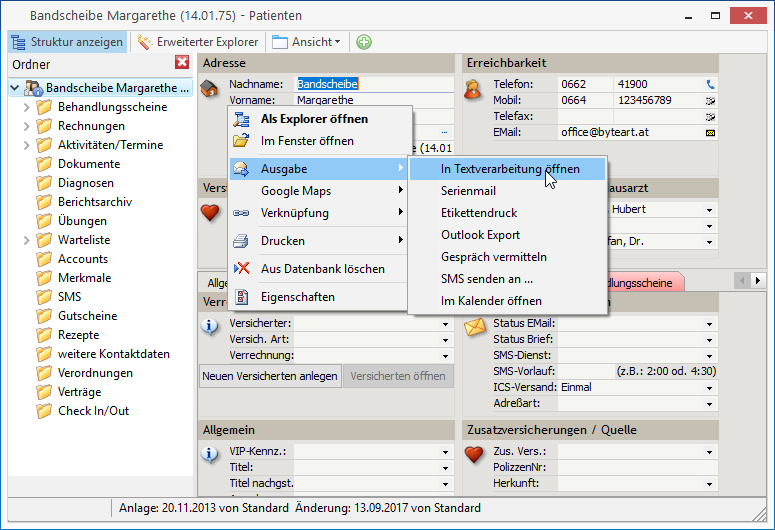
Task: Open the Diagnosen folder in tree
Action: 85,183
